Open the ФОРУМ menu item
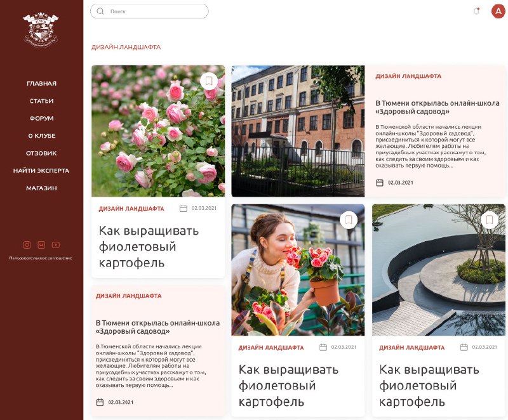This screenshot has width=508, height=420. point(41,119)
